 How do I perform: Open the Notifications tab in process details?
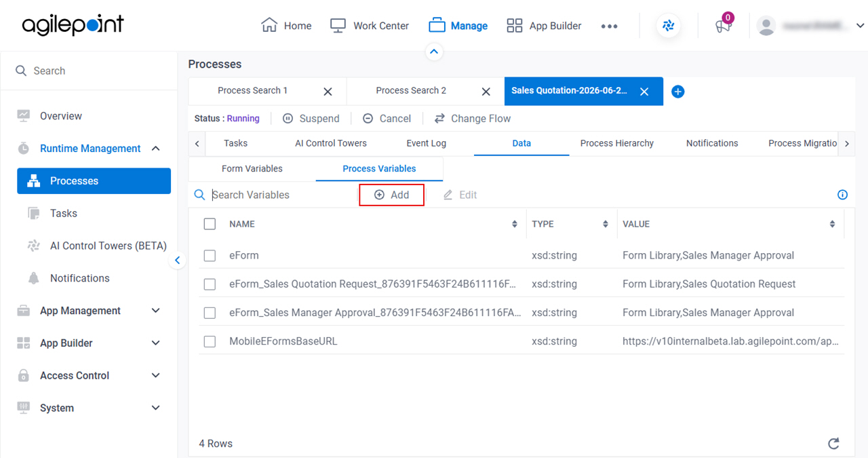click(712, 143)
